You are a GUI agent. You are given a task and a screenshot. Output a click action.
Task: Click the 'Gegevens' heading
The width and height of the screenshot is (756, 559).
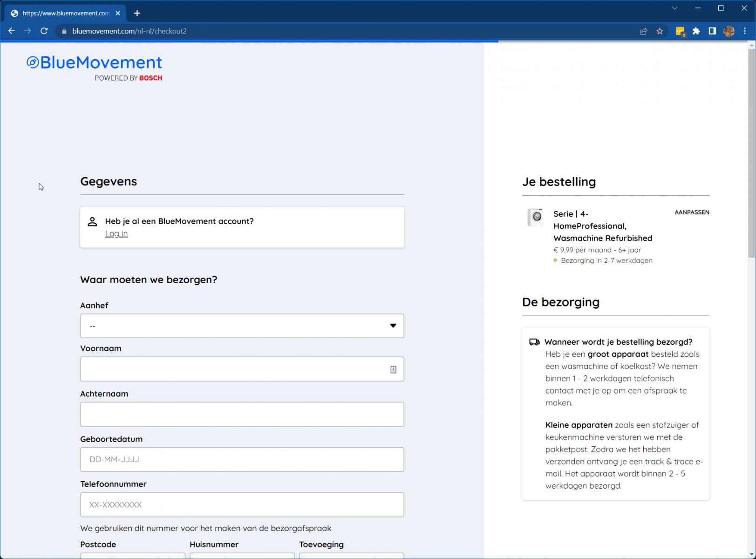(x=109, y=181)
